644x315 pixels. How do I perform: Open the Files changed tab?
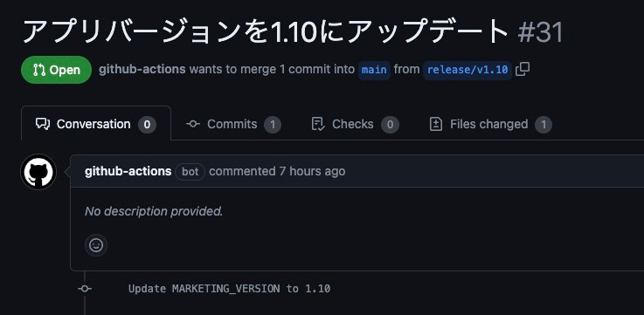[490, 124]
